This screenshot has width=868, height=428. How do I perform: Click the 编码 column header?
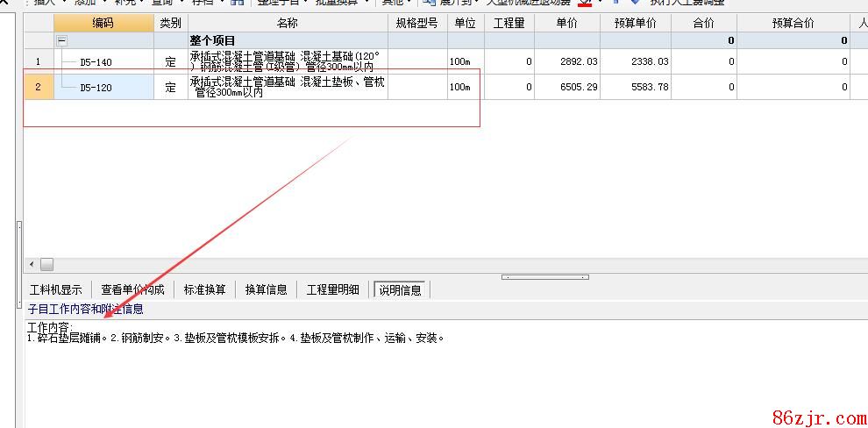[x=103, y=23]
